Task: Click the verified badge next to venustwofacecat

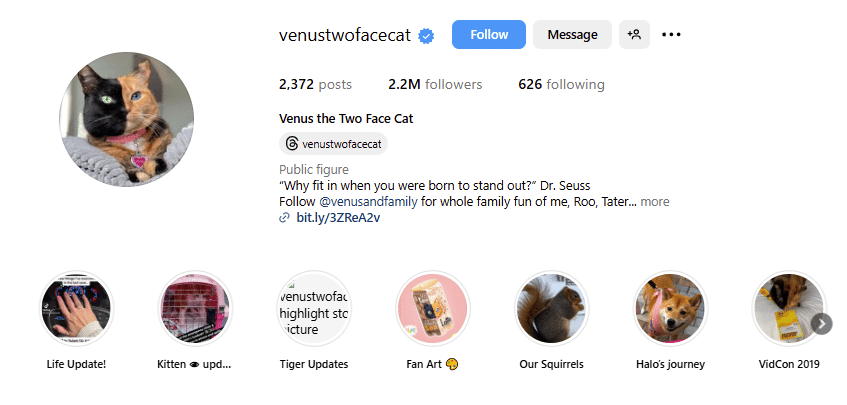Action: click(x=427, y=35)
